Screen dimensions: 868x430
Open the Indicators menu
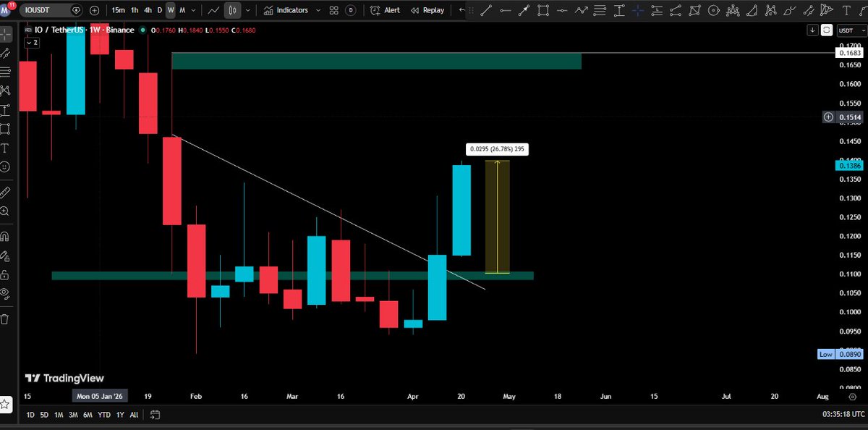pos(286,10)
